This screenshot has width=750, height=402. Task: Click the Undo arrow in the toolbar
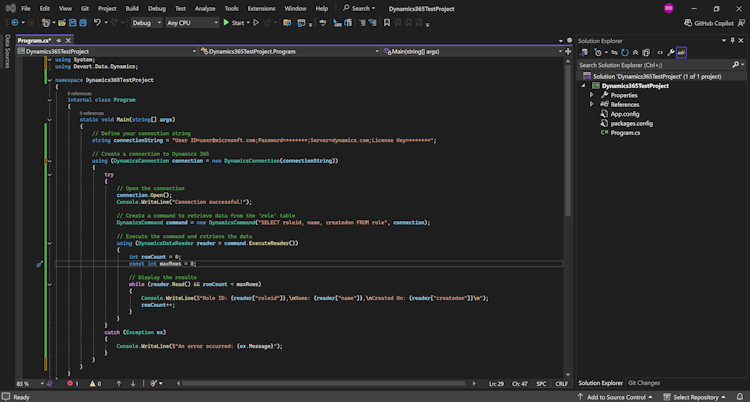[x=98, y=22]
